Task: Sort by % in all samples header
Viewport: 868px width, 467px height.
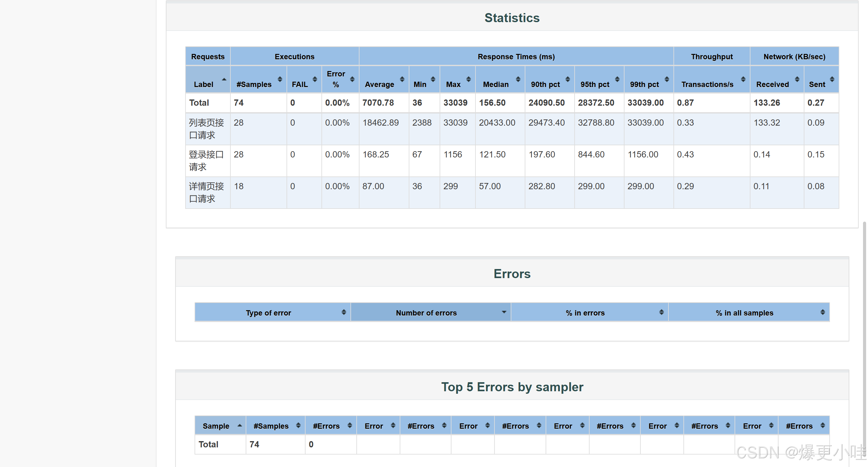Action: (x=744, y=313)
